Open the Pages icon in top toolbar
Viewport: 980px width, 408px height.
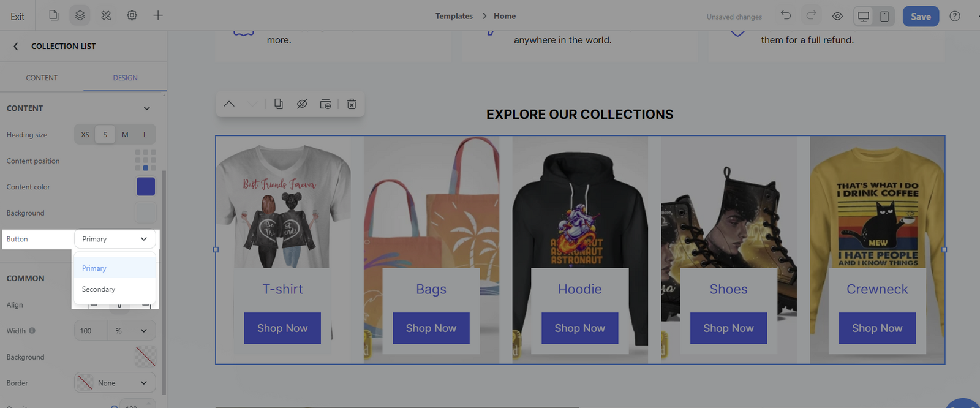[x=54, y=15]
